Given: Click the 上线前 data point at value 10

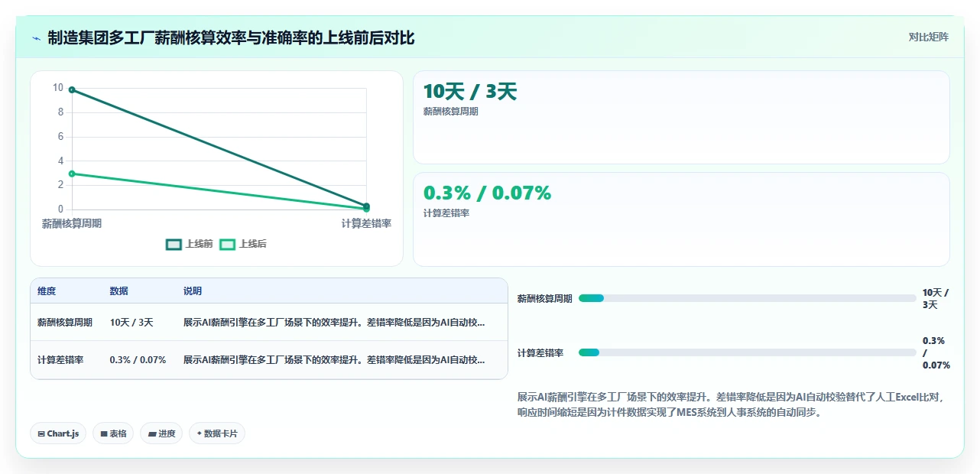Looking at the screenshot, I should coord(72,89).
